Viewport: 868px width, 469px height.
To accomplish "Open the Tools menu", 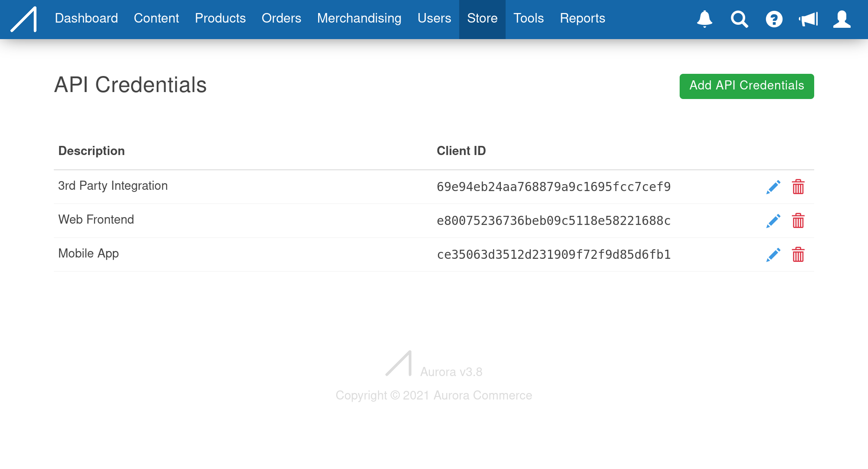I will point(528,18).
